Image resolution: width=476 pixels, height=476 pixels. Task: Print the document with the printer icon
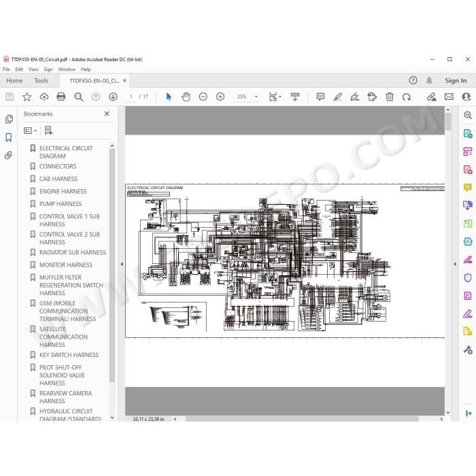click(61, 97)
